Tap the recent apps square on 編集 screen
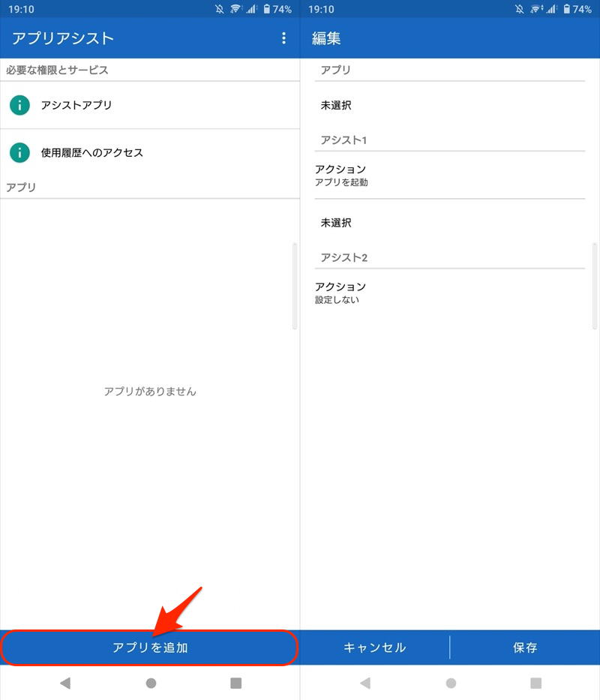The image size is (600, 700). point(535,683)
